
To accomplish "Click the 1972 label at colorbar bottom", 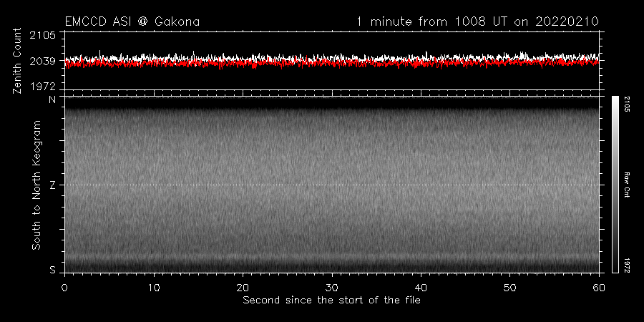I will click(627, 265).
